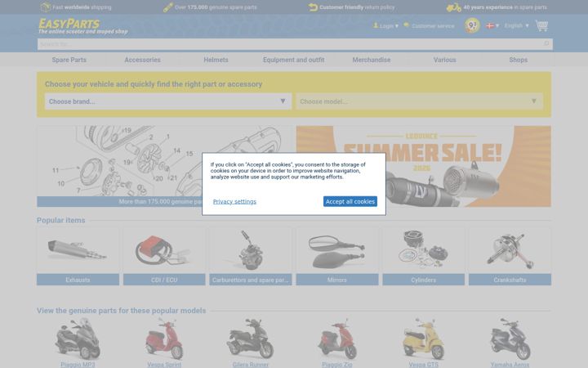Click the worldwide shipping box icon
This screenshot has height=368, width=588.
pyautogui.click(x=46, y=7)
